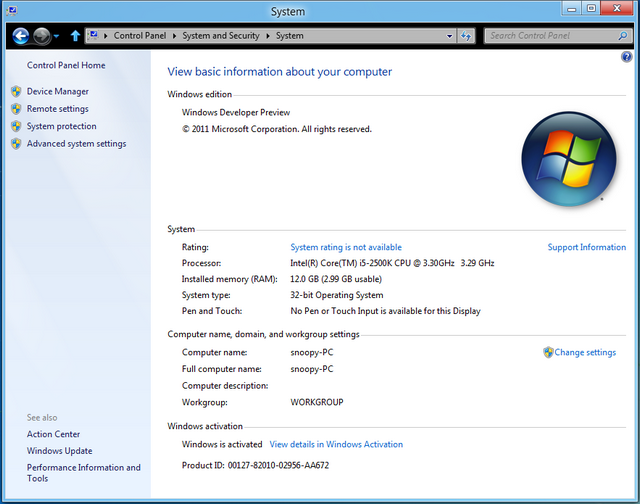The width and height of the screenshot is (640, 504).
Task: Click the computer icon in address bar
Action: pos(93,35)
